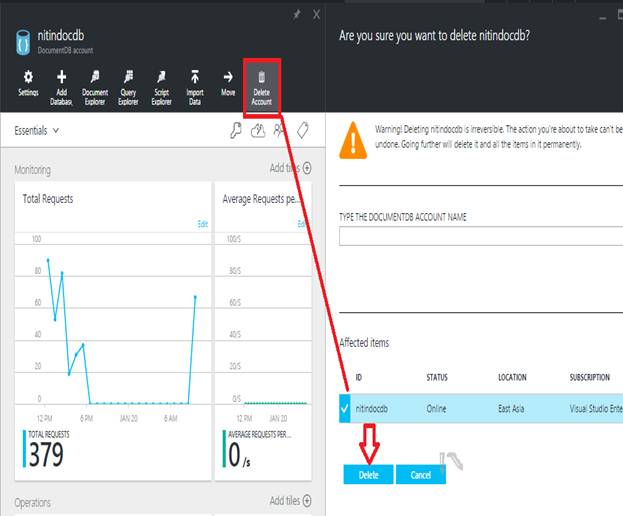
Task: Sort affected items by STATUS column
Action: point(437,377)
